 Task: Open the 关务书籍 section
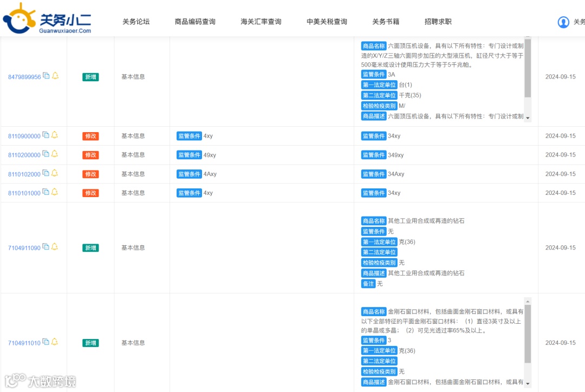pos(386,22)
